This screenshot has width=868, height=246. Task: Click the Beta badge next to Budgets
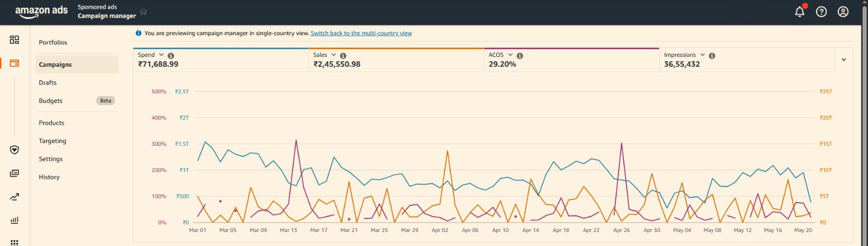(106, 101)
